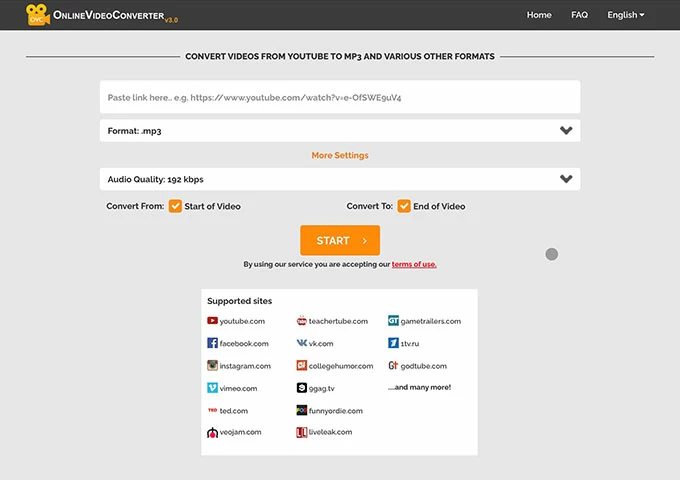Go to the Home page

(539, 15)
